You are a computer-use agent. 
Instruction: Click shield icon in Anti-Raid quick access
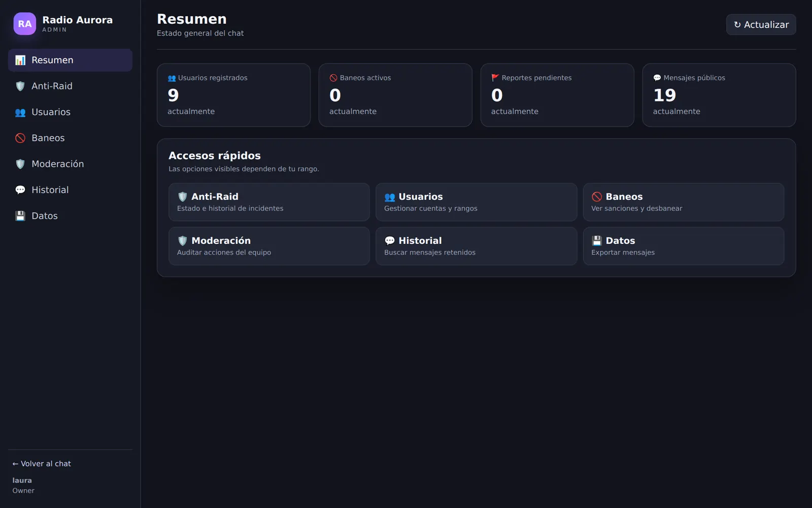pos(183,197)
